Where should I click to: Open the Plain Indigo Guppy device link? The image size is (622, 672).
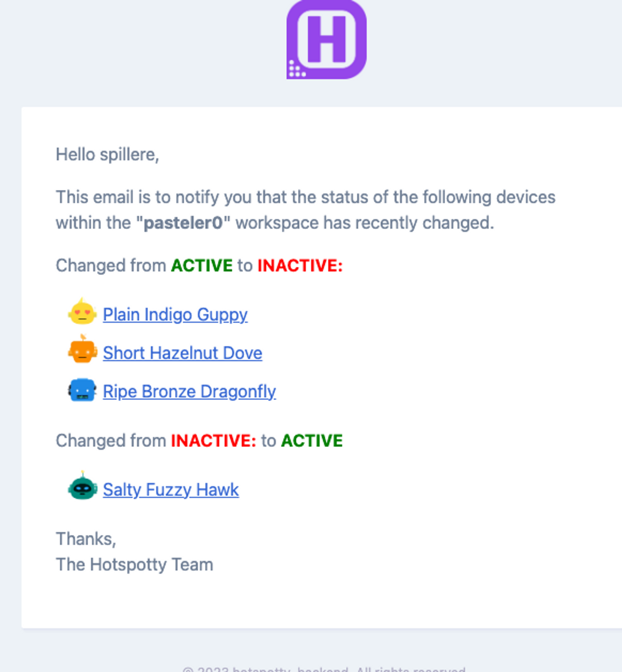click(175, 315)
